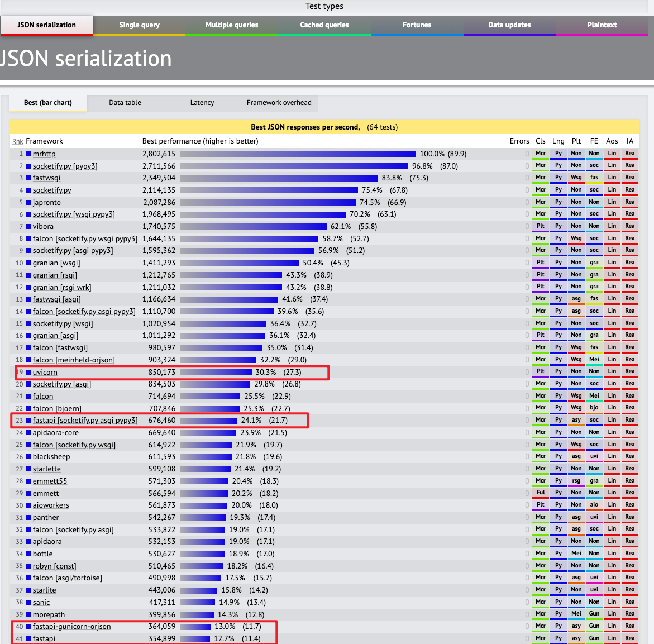This screenshot has width=654, height=644.
Task: Show the Data table view
Action: (125, 103)
